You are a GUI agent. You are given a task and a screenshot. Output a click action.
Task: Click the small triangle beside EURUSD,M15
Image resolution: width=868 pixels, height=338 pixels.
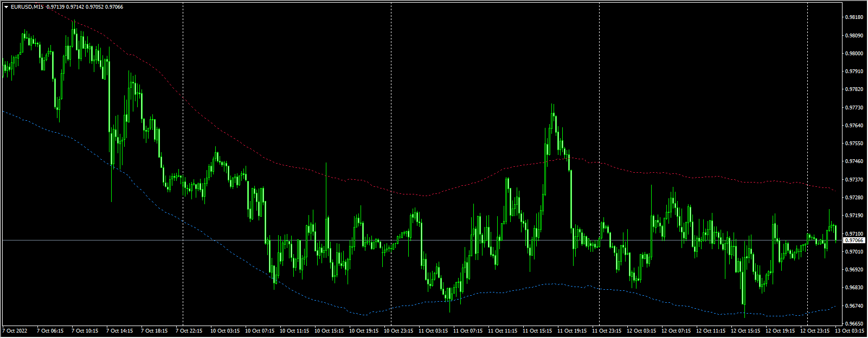pyautogui.click(x=6, y=6)
